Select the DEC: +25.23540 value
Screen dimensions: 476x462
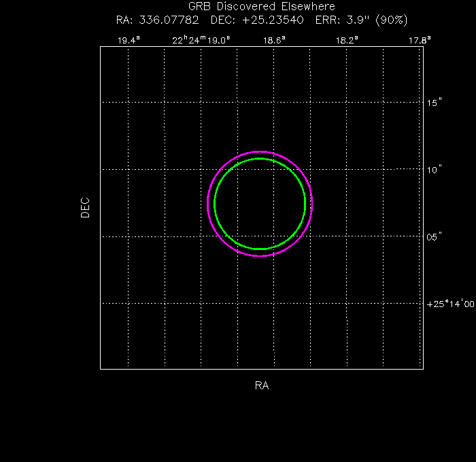[257, 20]
